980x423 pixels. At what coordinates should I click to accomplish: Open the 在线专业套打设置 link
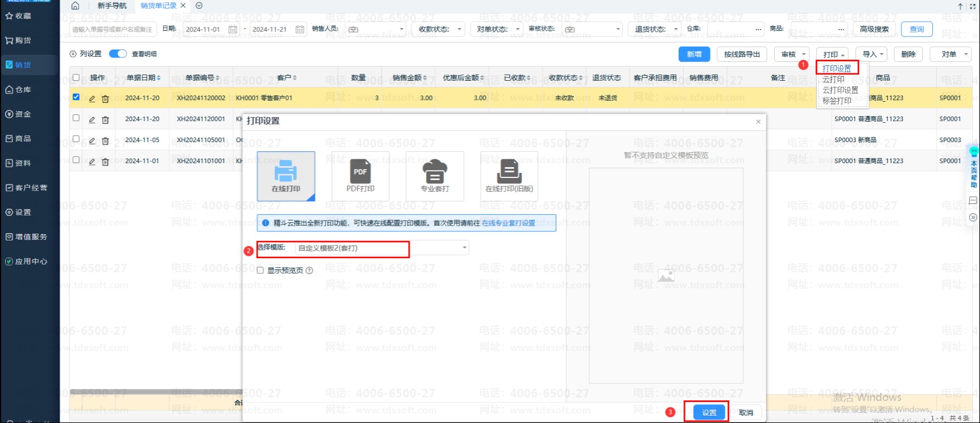(508, 223)
